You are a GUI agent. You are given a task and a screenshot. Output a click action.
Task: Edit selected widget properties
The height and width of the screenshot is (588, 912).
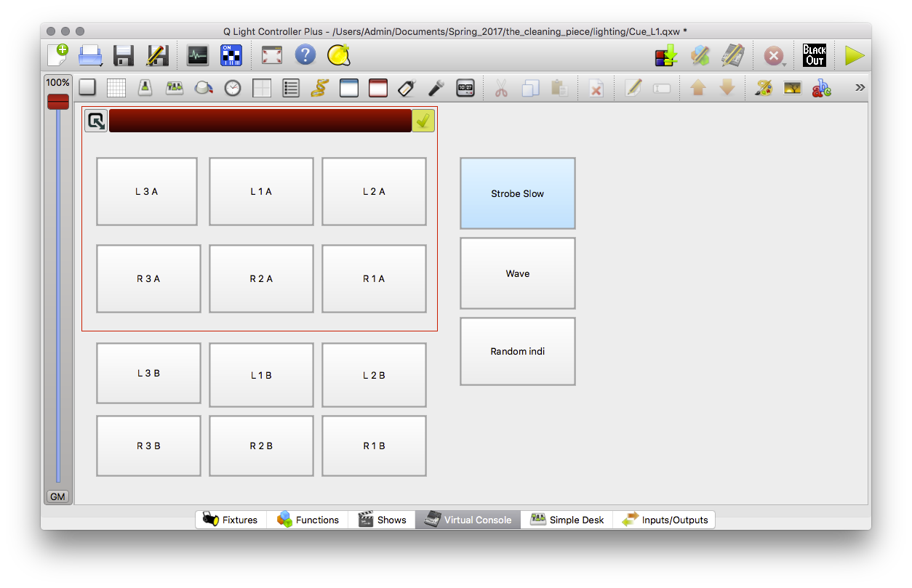pyautogui.click(x=633, y=88)
